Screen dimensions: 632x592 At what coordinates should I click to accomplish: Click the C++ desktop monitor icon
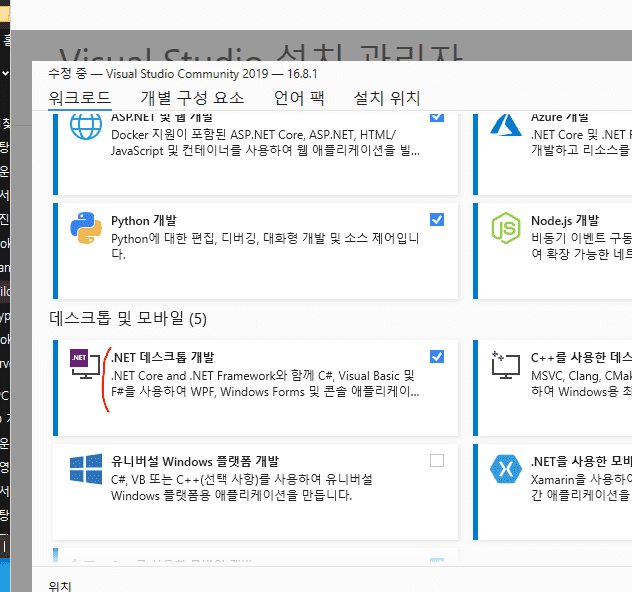click(506, 365)
